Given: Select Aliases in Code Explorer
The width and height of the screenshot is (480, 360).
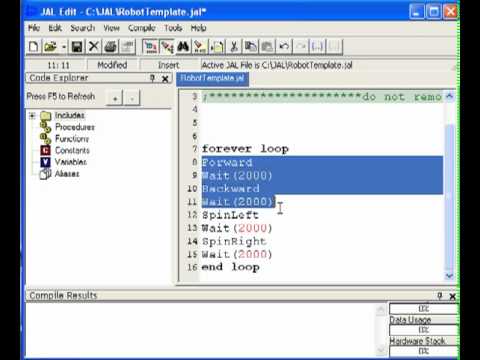Looking at the screenshot, I should point(67,174).
